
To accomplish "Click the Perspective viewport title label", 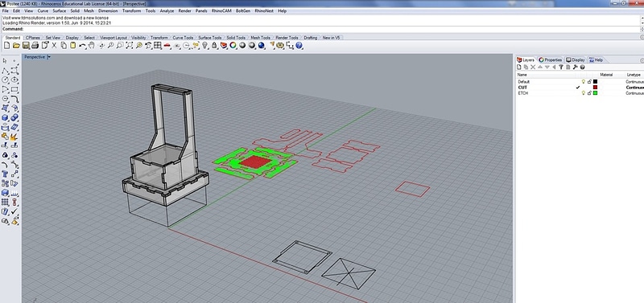I will click(x=35, y=57).
